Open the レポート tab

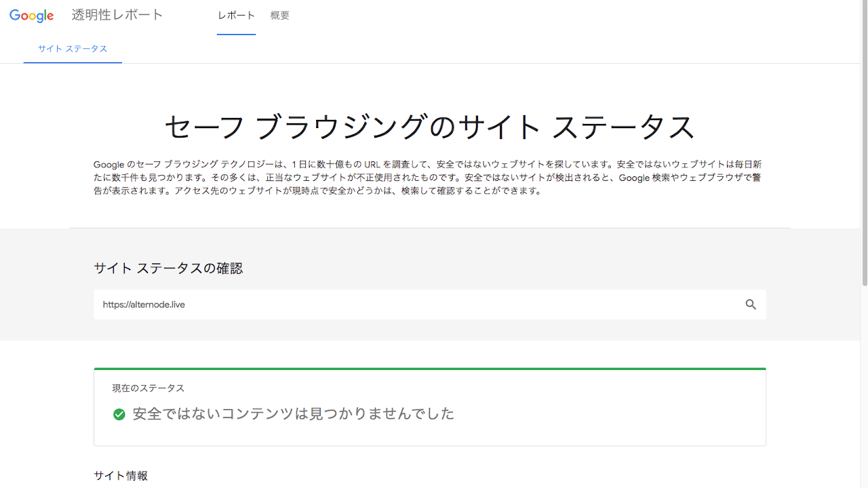tap(236, 16)
